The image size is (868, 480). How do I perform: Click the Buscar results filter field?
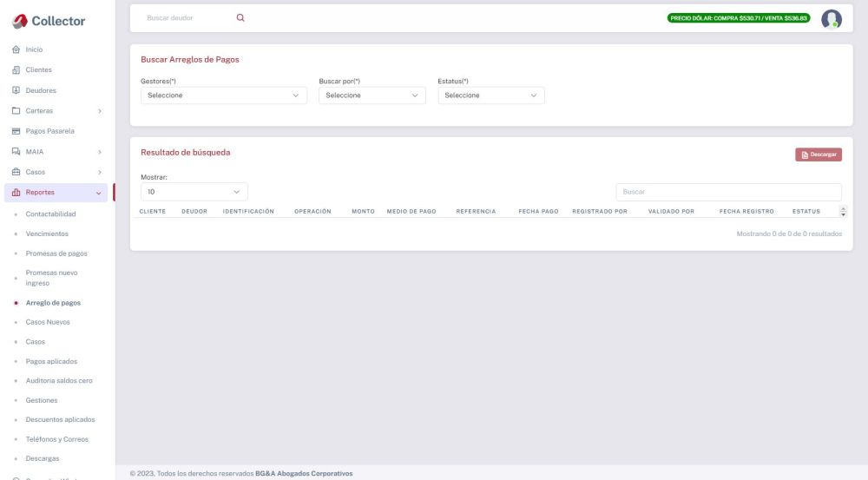(728, 192)
